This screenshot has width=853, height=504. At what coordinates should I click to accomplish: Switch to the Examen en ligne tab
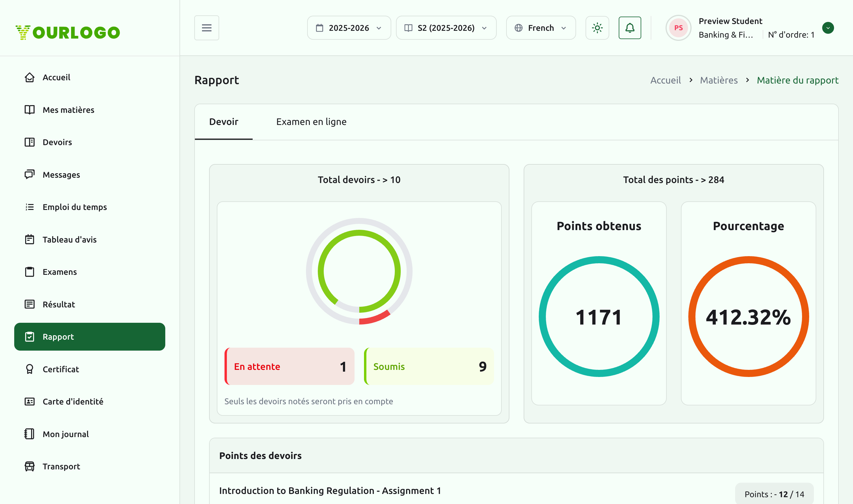[x=311, y=122]
